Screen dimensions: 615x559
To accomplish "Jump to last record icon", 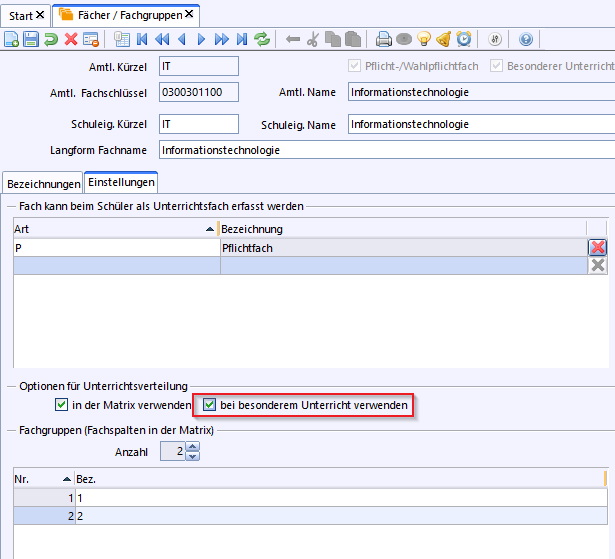I will pyautogui.click(x=242, y=39).
